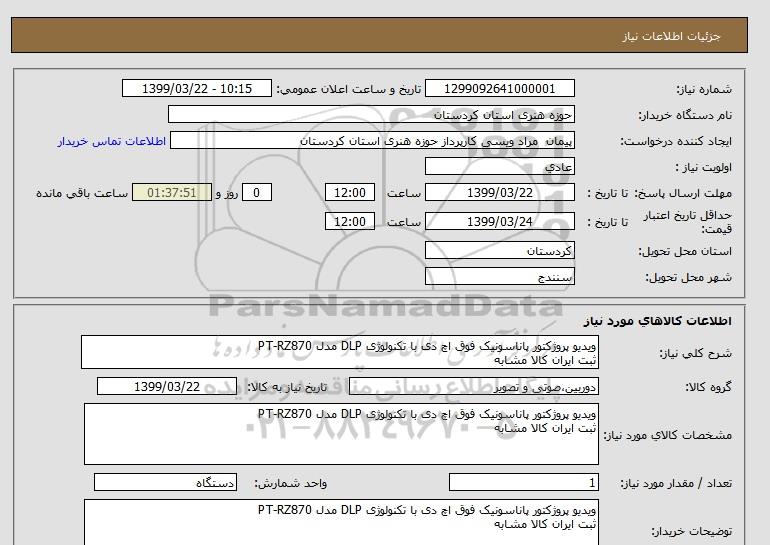Click the استان محل تحویل label
This screenshot has height=545, width=770.
click(x=685, y=251)
